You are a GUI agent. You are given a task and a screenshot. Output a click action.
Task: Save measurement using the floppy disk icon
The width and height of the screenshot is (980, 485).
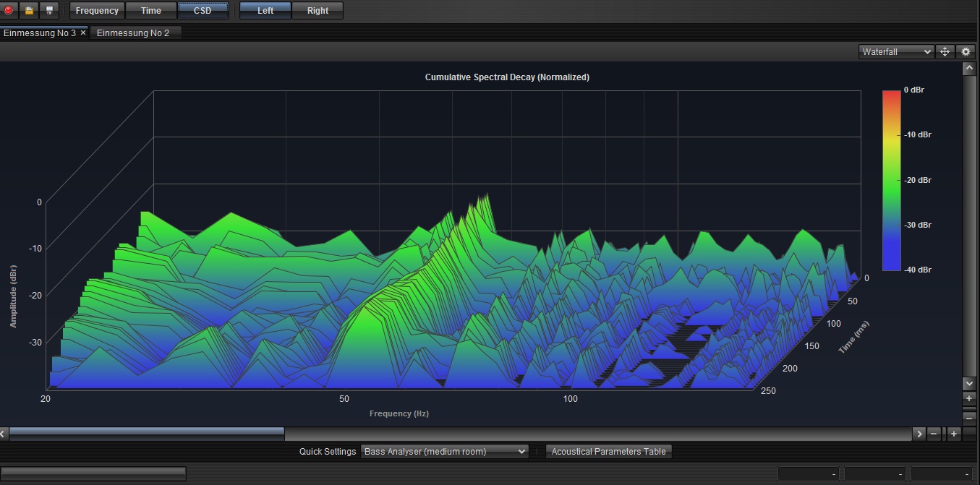[x=49, y=10]
